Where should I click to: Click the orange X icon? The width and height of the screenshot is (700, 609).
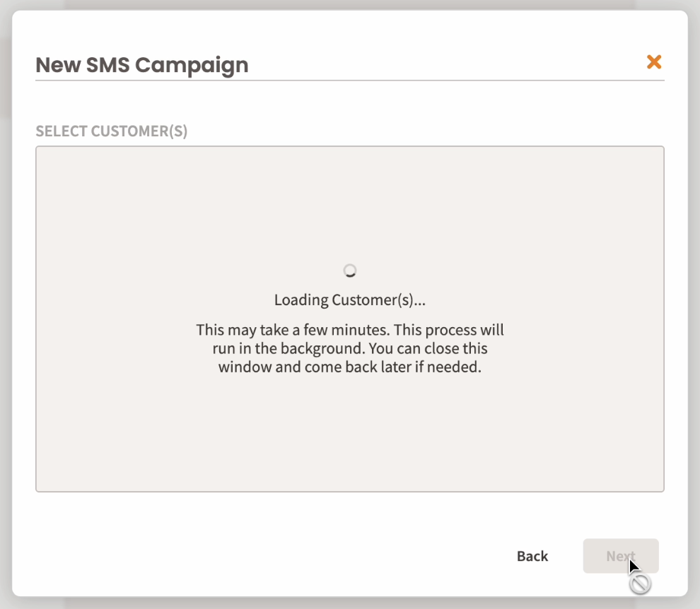point(654,62)
